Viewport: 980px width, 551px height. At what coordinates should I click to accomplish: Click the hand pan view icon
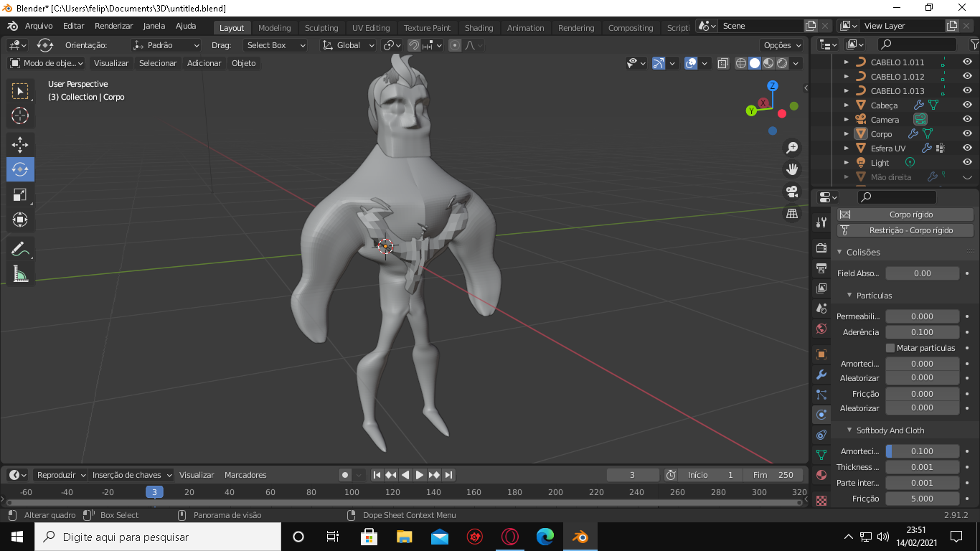[792, 169]
